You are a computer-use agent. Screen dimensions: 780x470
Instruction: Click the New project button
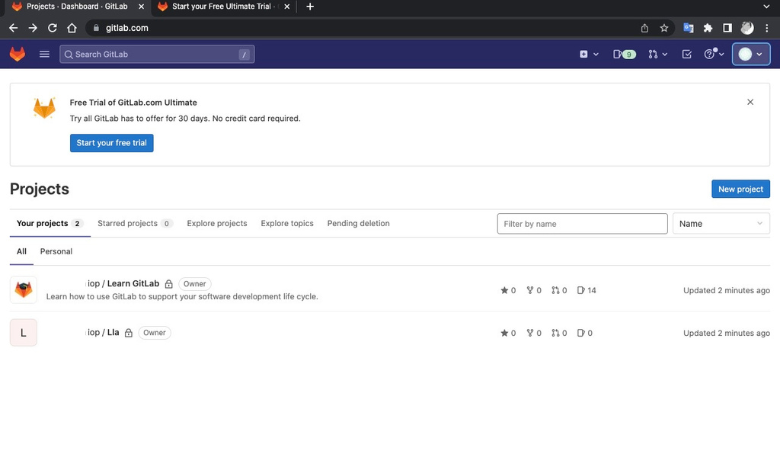click(740, 189)
